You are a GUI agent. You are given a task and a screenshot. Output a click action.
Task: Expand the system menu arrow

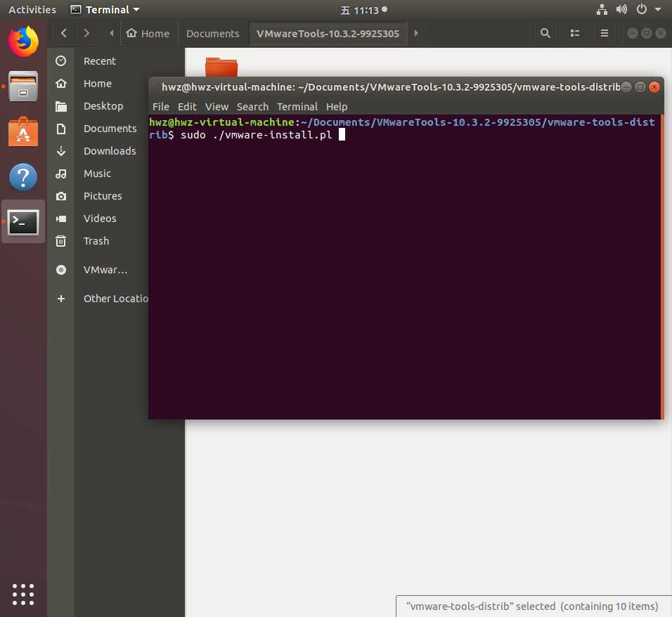coord(657,9)
